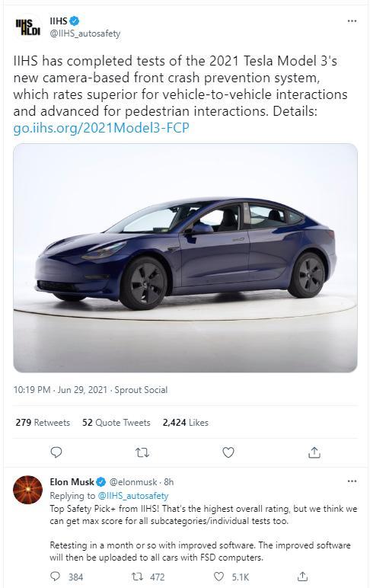Retweet Elon Musk's reply showing 472
This screenshot has width=370, height=588.
(148, 577)
